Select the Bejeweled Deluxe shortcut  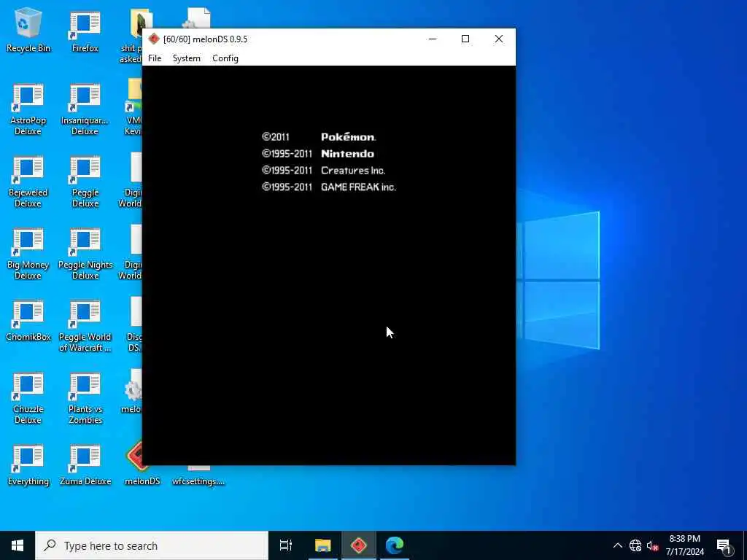point(28,182)
